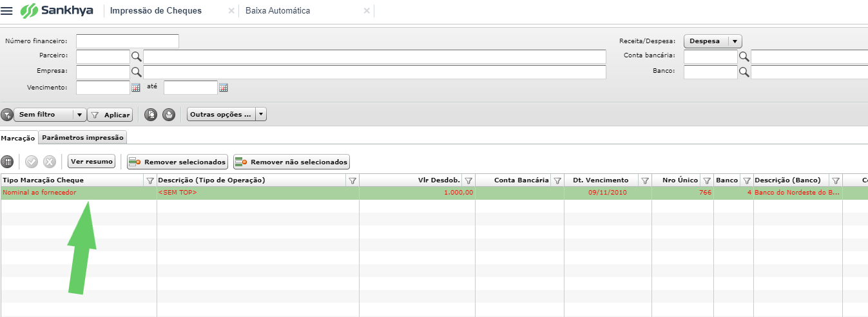
Task: Filter the Vlr Desdob. column
Action: click(x=468, y=180)
